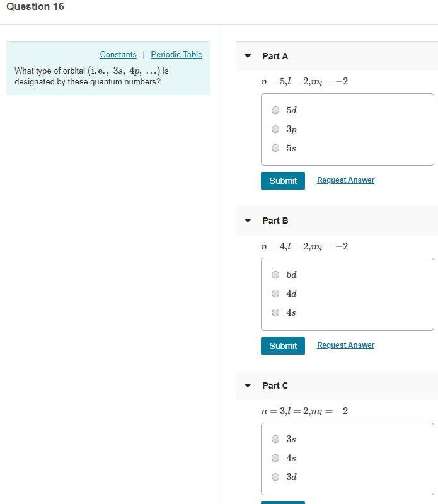The height and width of the screenshot is (504, 438).
Task: Submit the Part B answer
Action: 282,346
